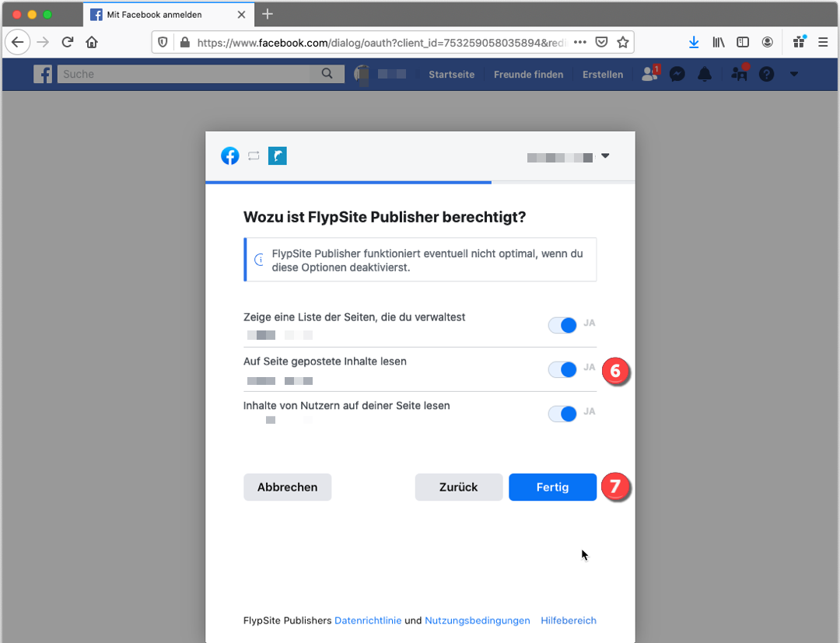
Task: Open the Facebook account menu arrow
Action: [794, 74]
